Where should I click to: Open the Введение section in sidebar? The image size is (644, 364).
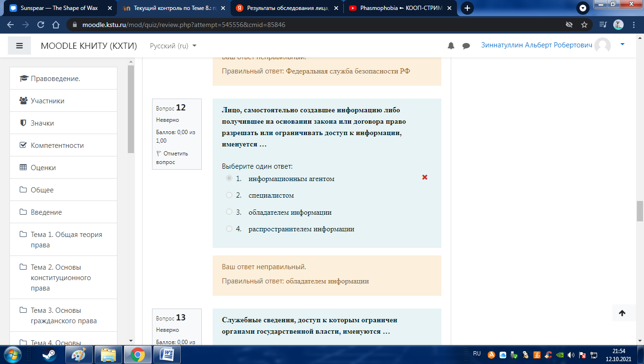click(x=63, y=212)
